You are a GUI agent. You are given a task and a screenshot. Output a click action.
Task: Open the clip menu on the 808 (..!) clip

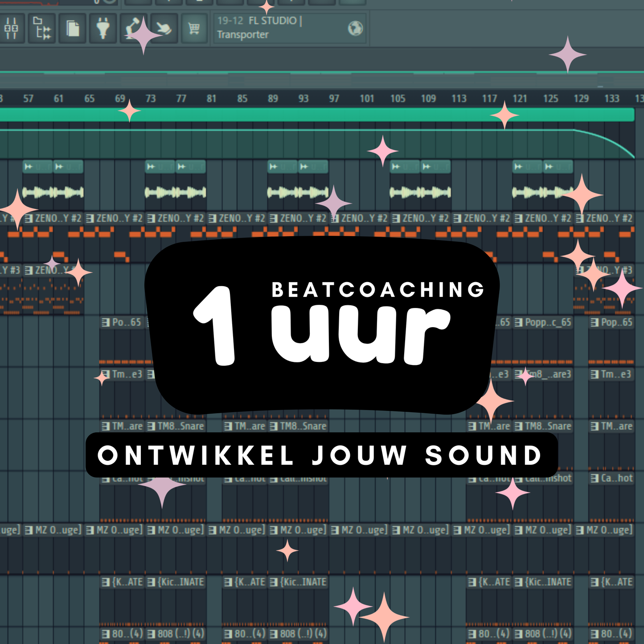click(151, 633)
